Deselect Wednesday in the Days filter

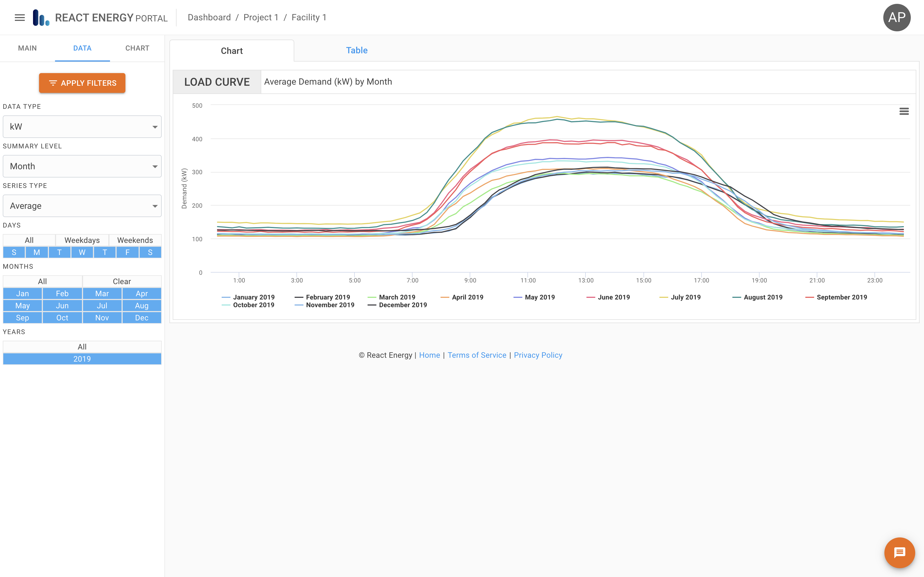point(82,252)
